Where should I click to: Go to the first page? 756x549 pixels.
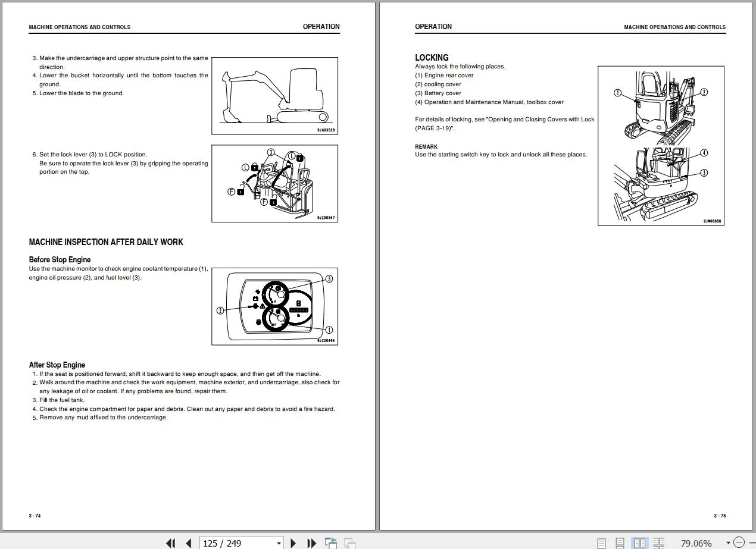[x=171, y=542]
